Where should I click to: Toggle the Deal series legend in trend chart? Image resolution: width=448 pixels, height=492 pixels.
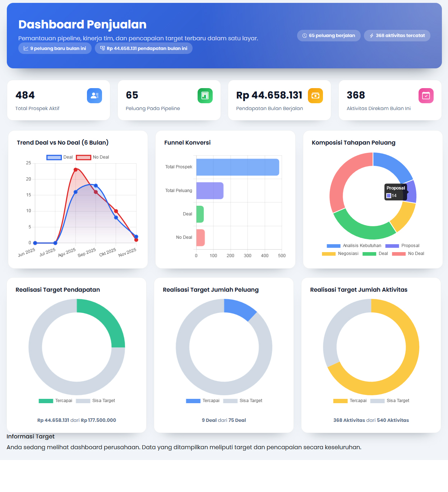pos(60,157)
